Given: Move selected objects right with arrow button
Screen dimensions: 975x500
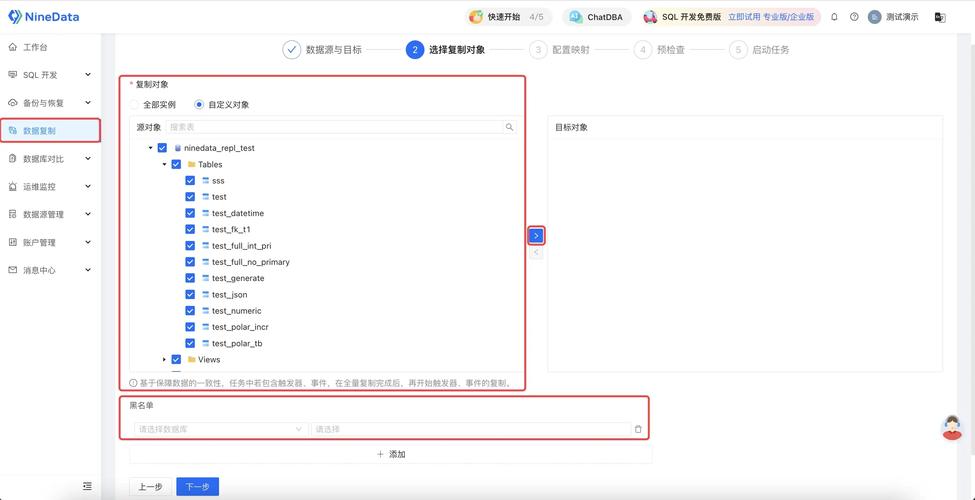Looking at the screenshot, I should [536, 236].
